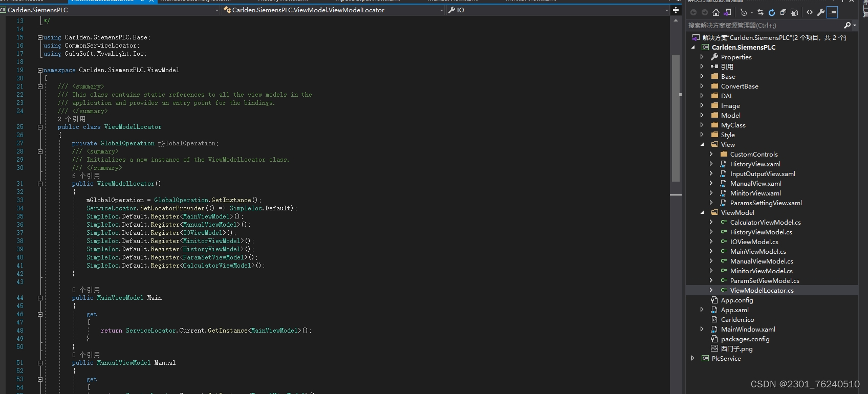This screenshot has width=868, height=394.
Task: Click the XAML icon beside HistoryView.xaml
Action: pos(724,164)
